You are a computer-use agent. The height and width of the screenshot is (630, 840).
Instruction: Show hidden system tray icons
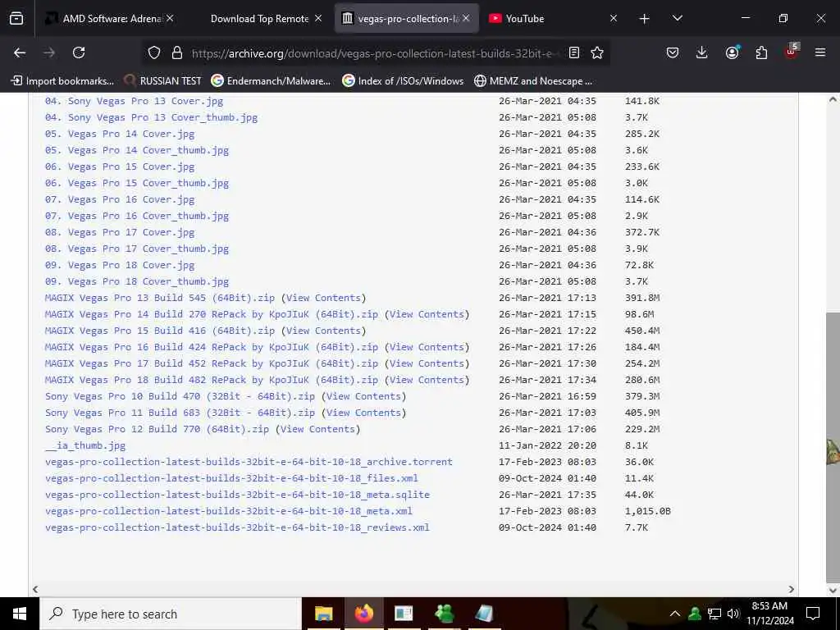[x=675, y=614]
